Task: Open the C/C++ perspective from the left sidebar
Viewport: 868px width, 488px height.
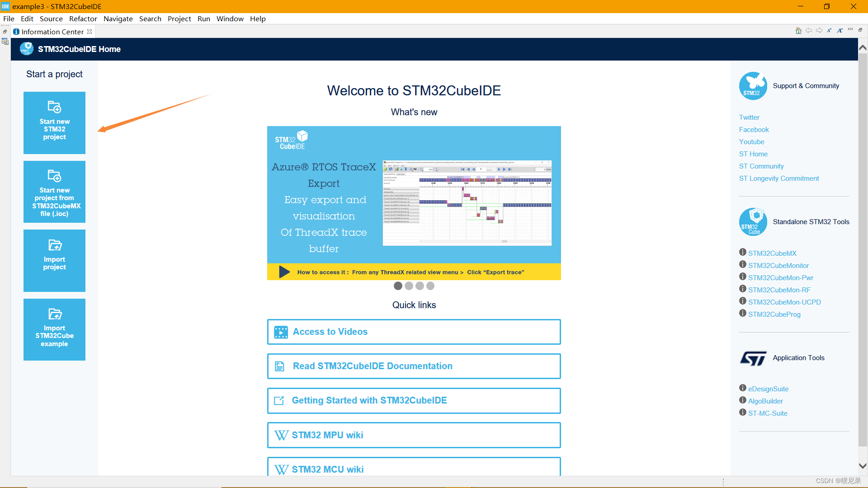Action: click(5, 42)
